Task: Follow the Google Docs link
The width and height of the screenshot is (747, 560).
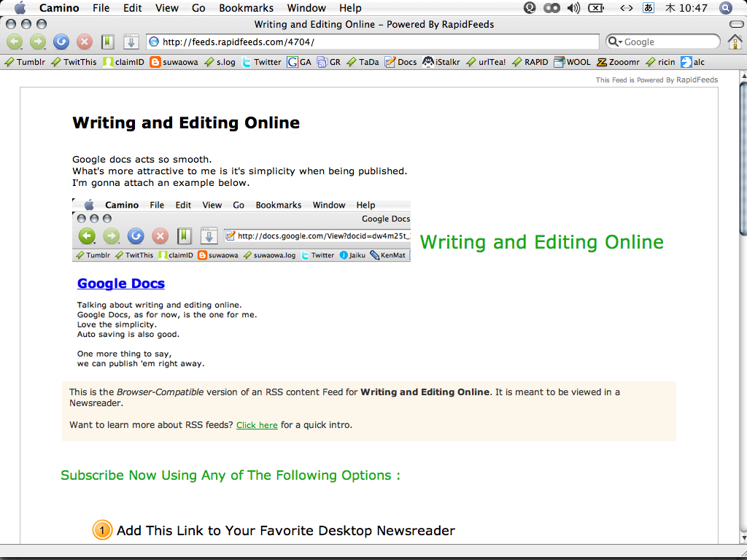Action: [x=121, y=284]
